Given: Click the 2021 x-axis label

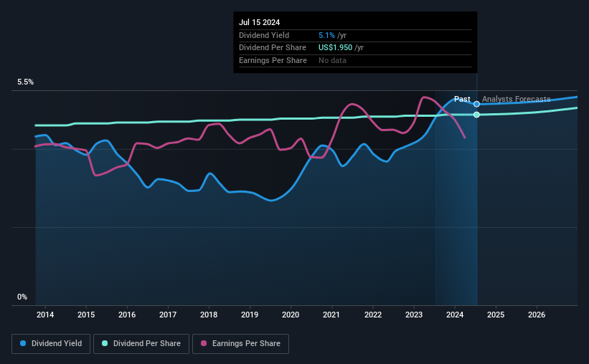Looking at the screenshot, I should pyautogui.click(x=331, y=315).
